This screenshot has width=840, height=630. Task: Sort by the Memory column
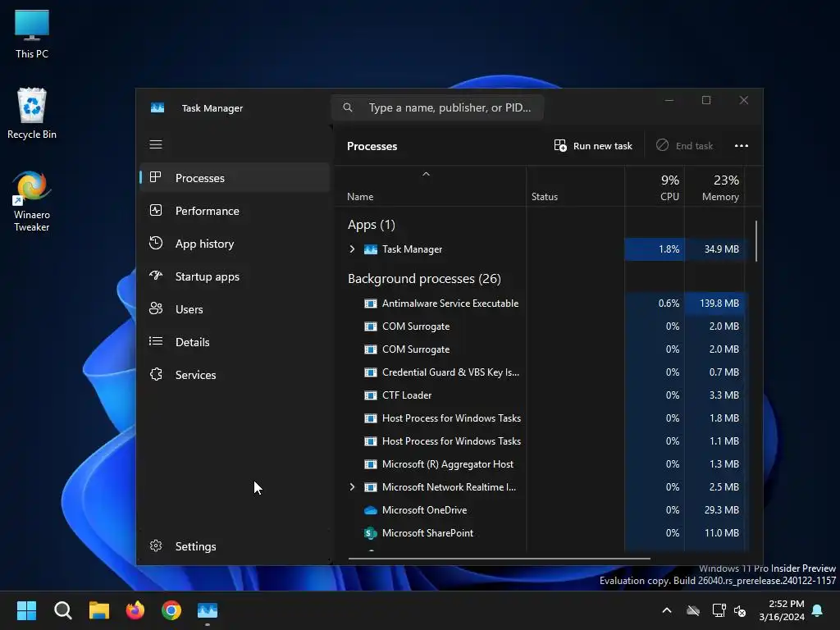point(714,186)
